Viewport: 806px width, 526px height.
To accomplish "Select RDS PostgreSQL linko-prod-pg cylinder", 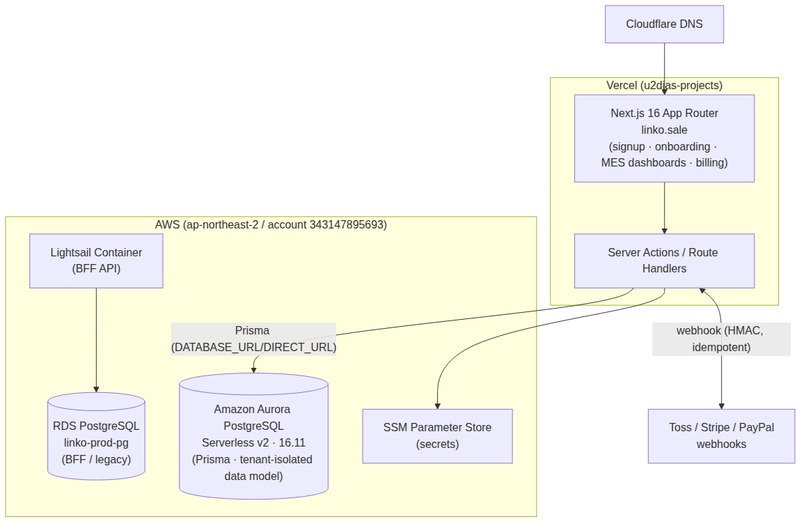I will click(96, 436).
